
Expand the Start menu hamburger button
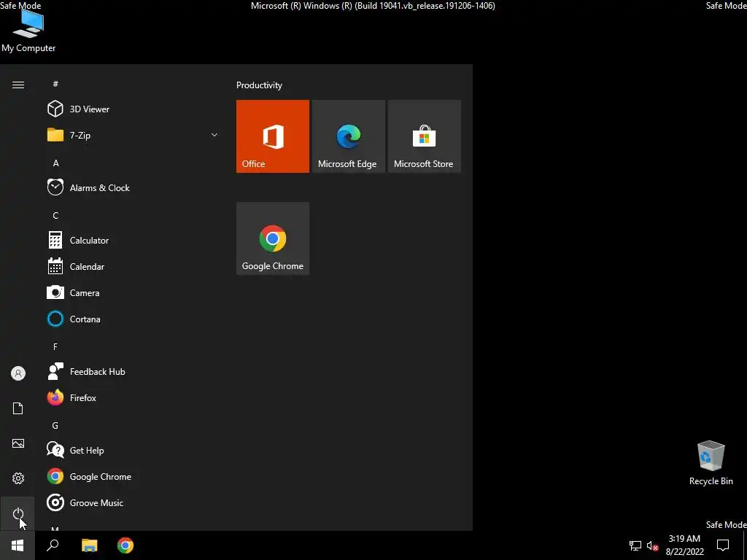18,85
